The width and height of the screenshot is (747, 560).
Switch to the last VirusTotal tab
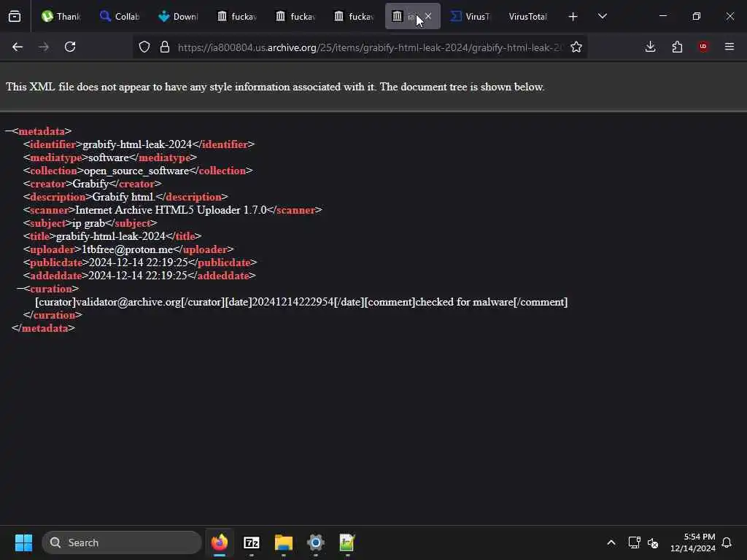pyautogui.click(x=528, y=17)
